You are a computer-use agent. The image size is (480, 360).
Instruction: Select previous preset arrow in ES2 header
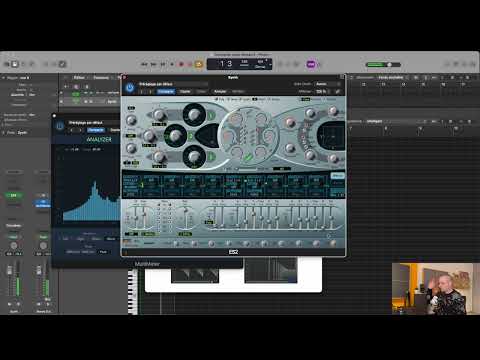(142, 91)
